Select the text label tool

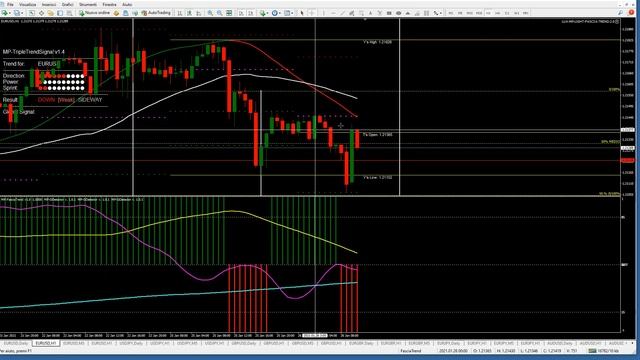(x=380, y=13)
